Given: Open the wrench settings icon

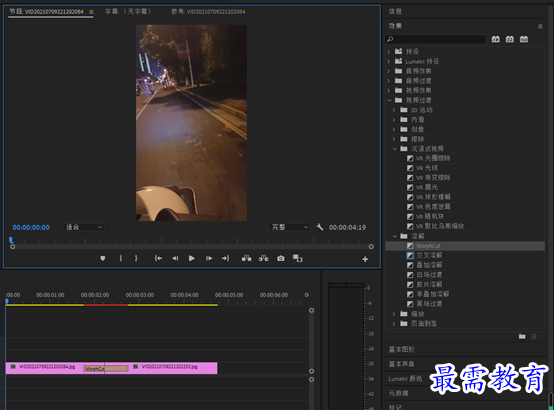Looking at the screenshot, I should 319,227.
